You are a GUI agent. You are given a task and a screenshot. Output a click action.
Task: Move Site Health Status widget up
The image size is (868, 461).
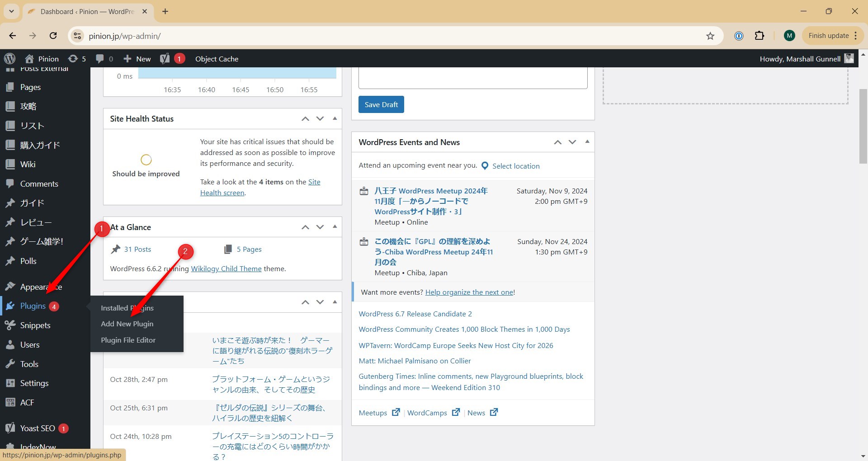(x=306, y=119)
